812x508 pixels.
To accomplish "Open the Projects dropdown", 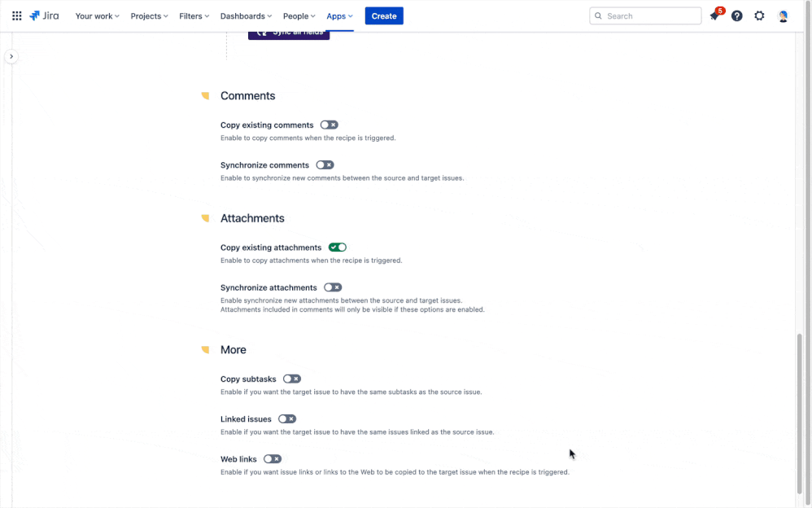I will pos(148,15).
